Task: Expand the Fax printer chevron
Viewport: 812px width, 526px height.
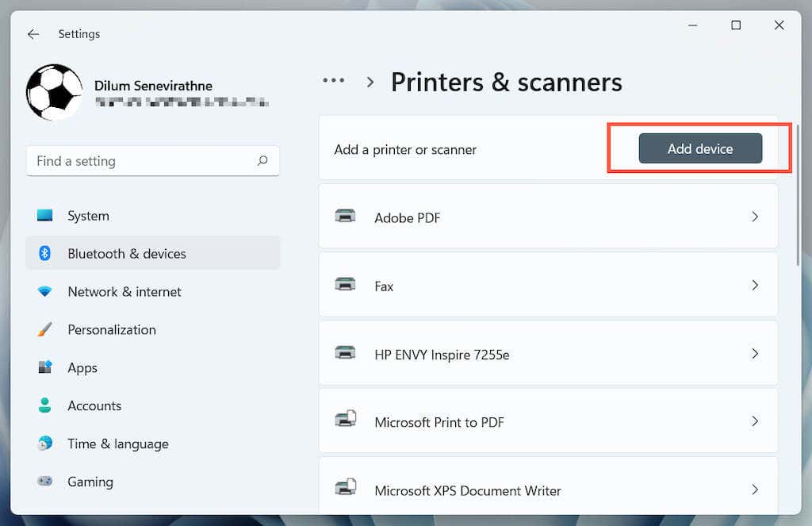Action: [x=755, y=285]
